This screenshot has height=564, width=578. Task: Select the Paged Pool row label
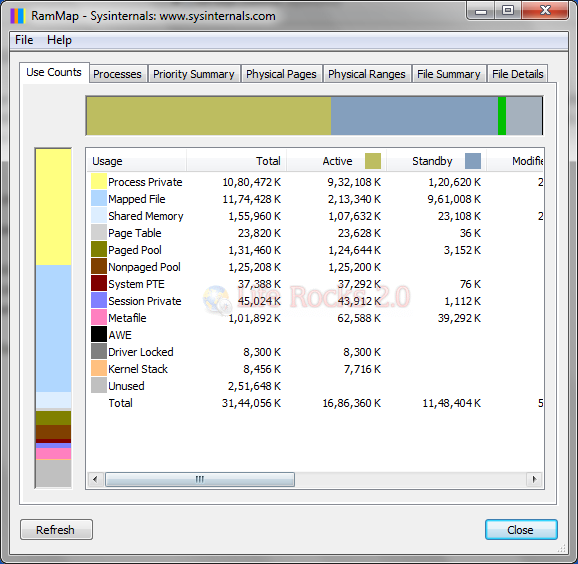tap(135, 250)
